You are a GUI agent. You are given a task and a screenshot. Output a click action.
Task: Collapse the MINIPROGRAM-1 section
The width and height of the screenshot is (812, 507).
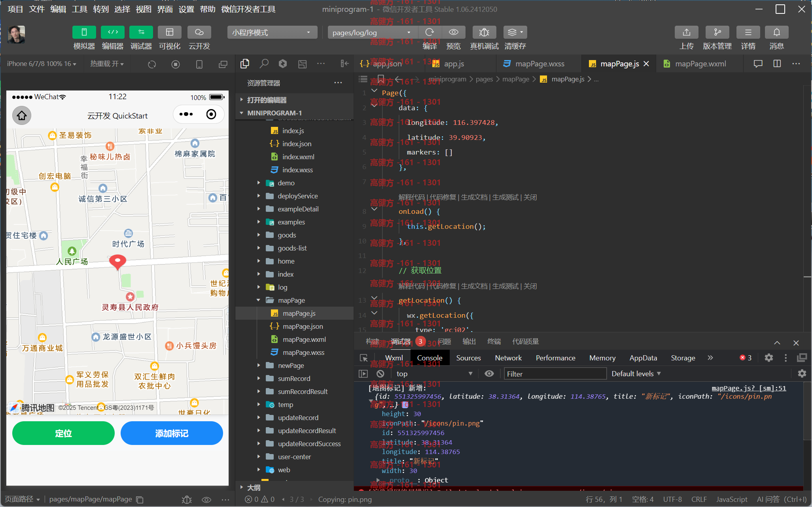click(274, 113)
